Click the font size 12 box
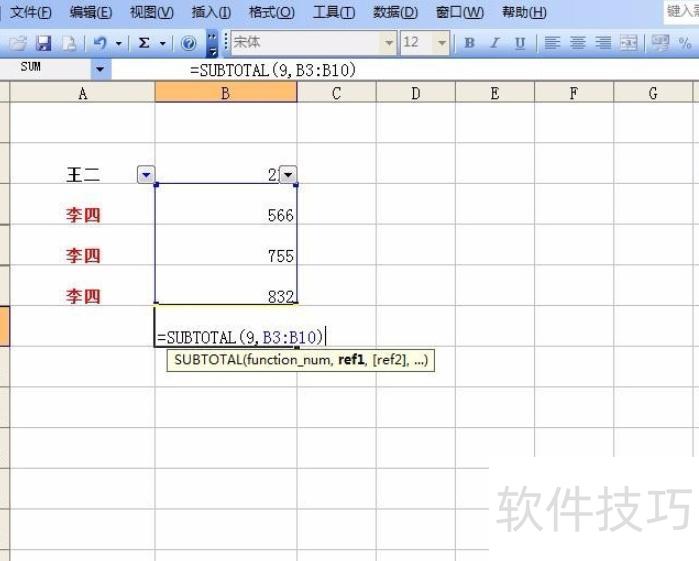Viewport: 699px width, 561px height. (418, 43)
